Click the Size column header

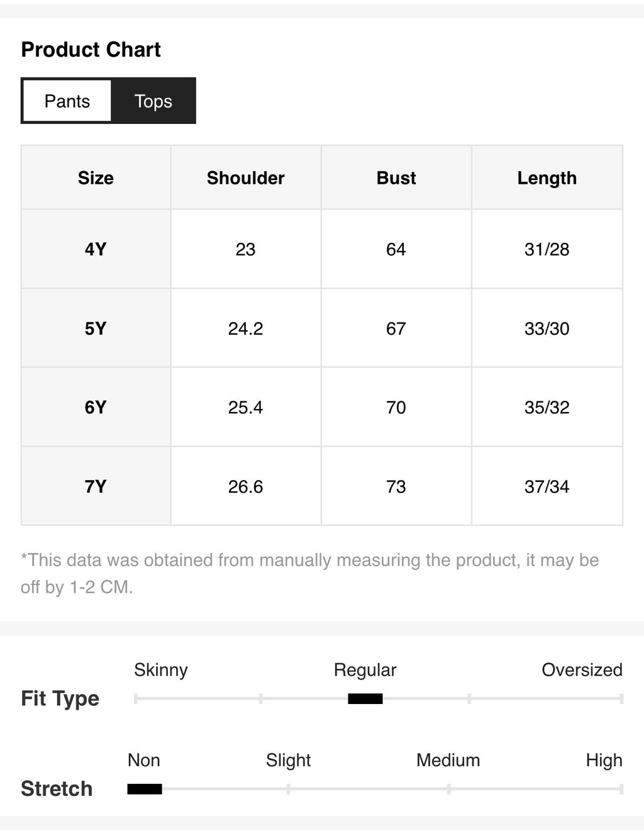pyautogui.click(x=96, y=178)
